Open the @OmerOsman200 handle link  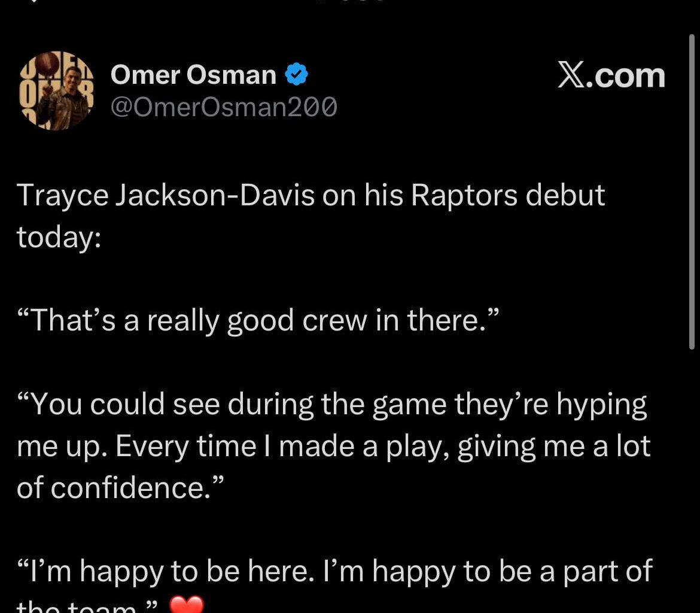click(224, 107)
